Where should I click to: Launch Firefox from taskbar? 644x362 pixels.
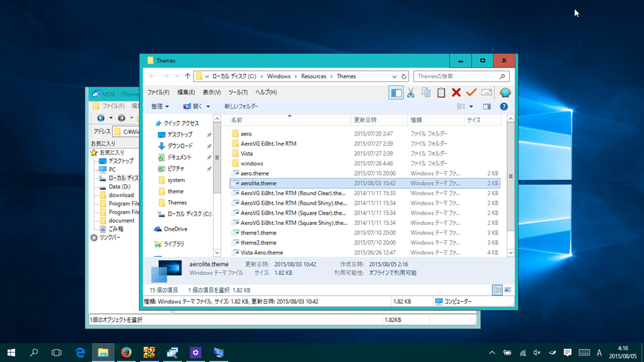[x=126, y=353]
